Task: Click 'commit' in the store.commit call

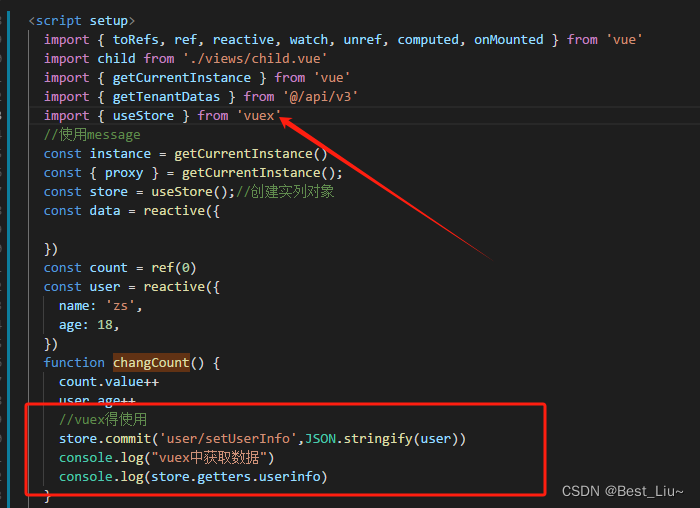Action: tap(128, 439)
